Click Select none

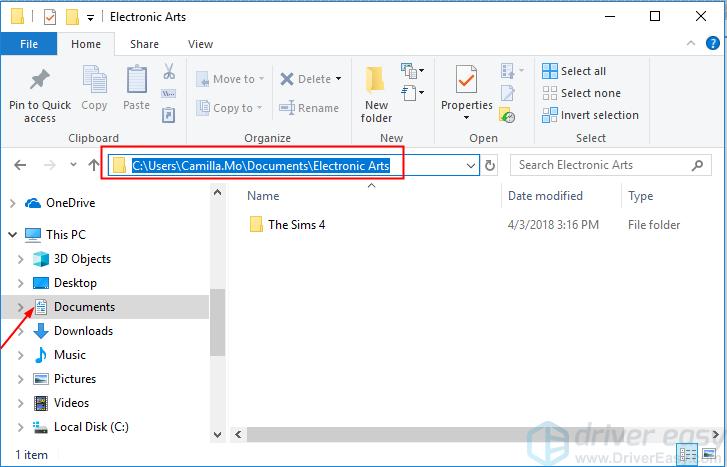[x=581, y=93]
